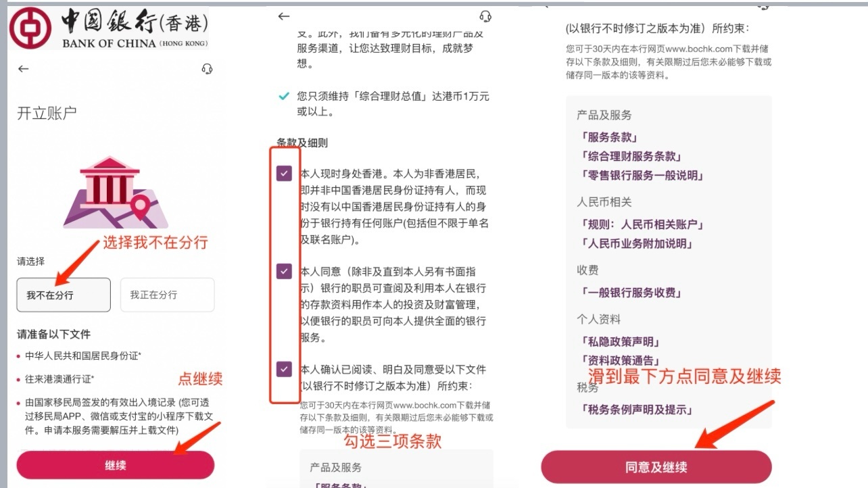This screenshot has height=488, width=868.
Task: Open headset support icon on middle screen
Action: [485, 16]
